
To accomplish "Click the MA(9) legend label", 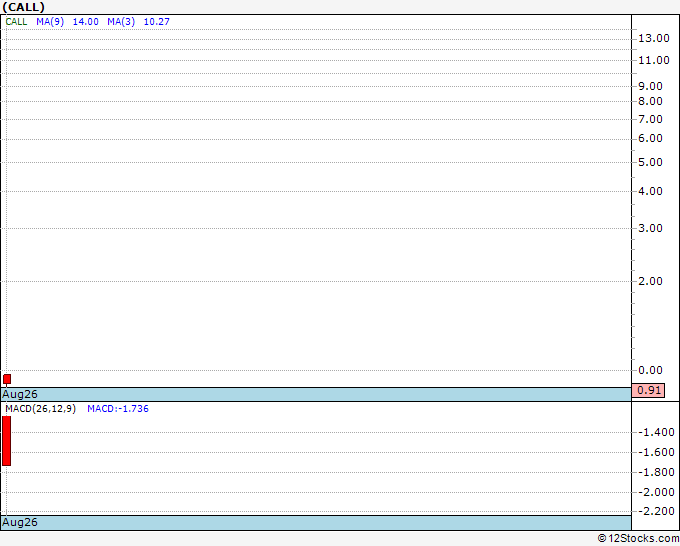I will pos(50,22).
